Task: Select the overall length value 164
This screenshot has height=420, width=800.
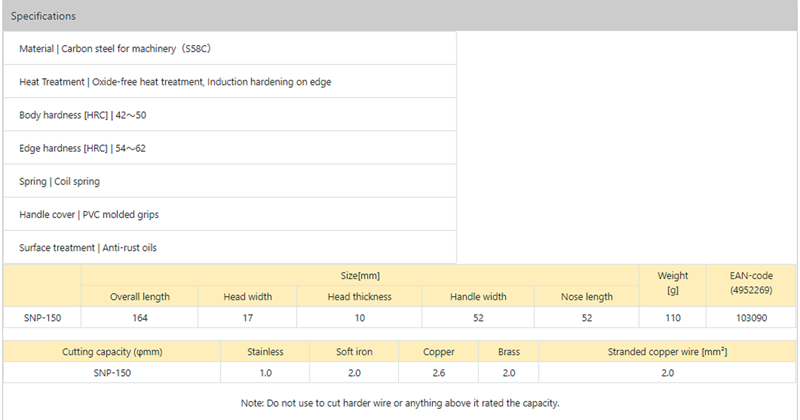Action: [x=139, y=318]
